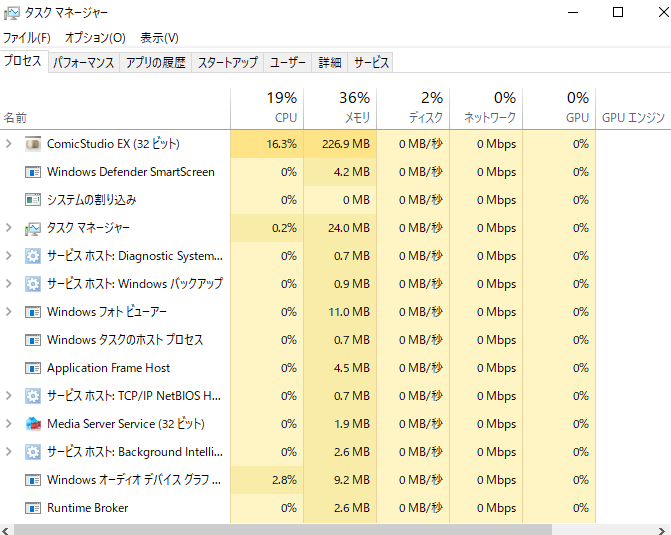
Task: Open the ファイル(F) menu
Action: tap(27, 38)
